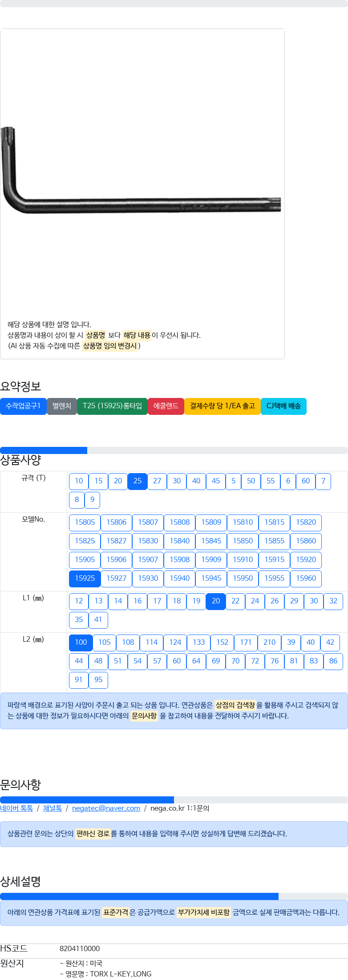Click the T25 (15925)롱타입 green tag

click(x=112, y=406)
